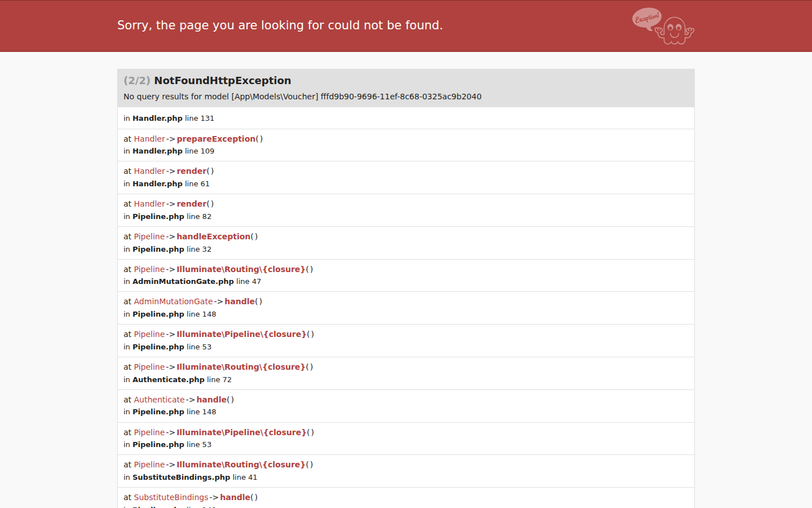Click handle method next to Authenticate
The width and height of the screenshot is (812, 508).
tap(211, 400)
